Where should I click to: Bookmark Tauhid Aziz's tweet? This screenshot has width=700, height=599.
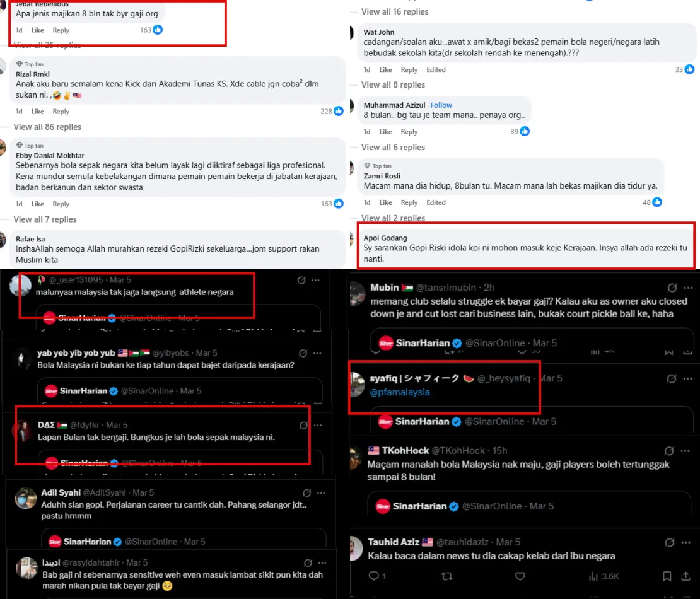click(x=667, y=576)
